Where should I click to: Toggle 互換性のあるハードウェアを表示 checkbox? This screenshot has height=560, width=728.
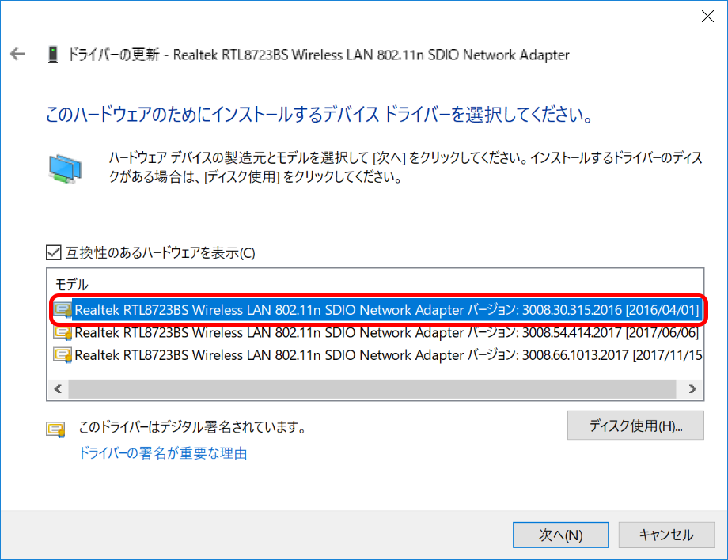coord(53,253)
